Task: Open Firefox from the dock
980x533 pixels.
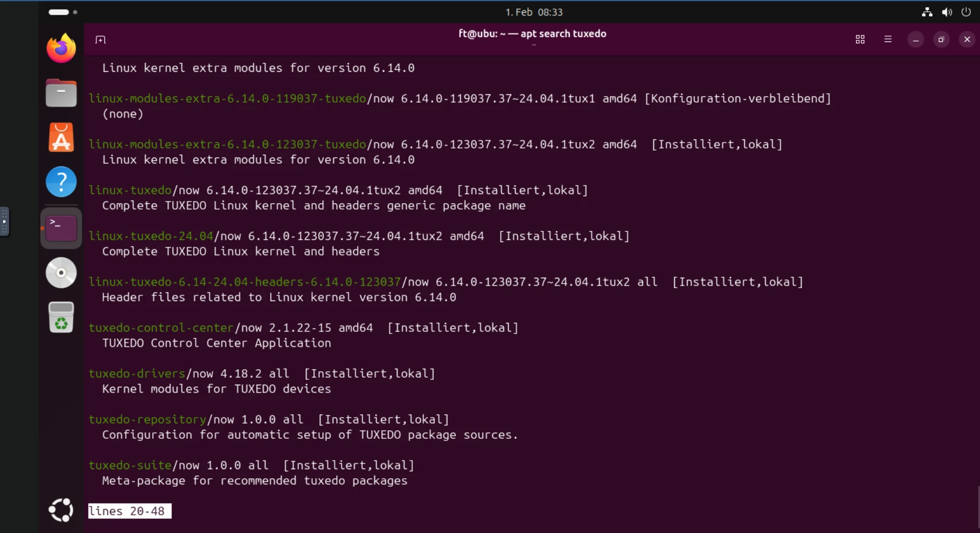Action: point(61,48)
